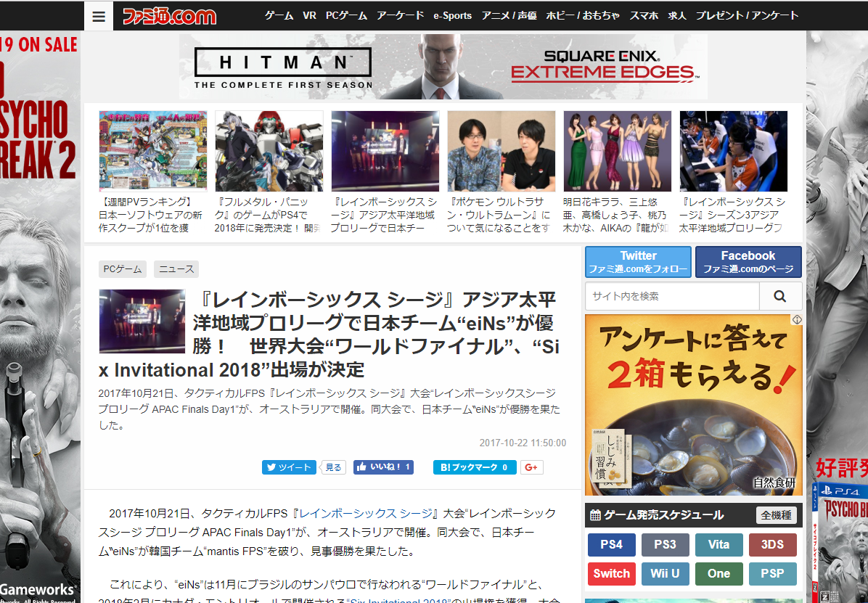Click the ad info icon on clam banner
Image resolution: width=868 pixels, height=603 pixels.
(x=797, y=320)
